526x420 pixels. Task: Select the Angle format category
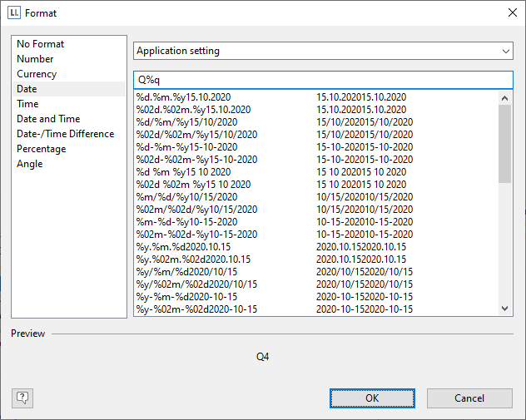coord(29,164)
